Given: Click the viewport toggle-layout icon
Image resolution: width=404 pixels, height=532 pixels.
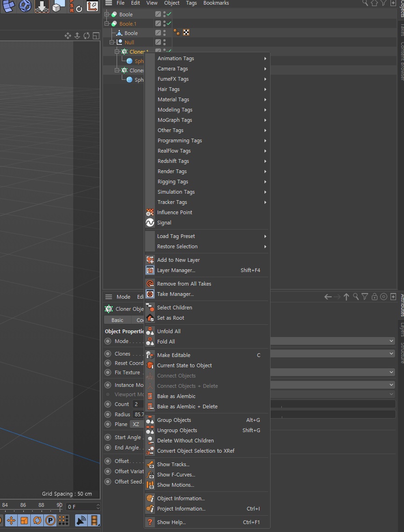Looking at the screenshot, I should click(x=96, y=35).
